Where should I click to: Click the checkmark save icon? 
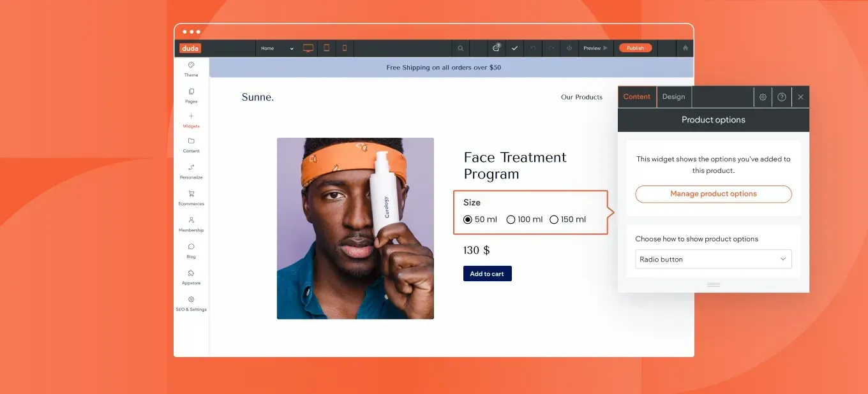[x=514, y=48]
